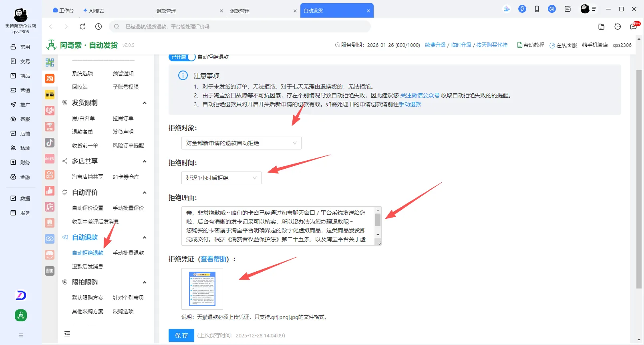The height and width of the screenshot is (345, 644).
Task: Click inside the 拒绝理由 text area
Action: tap(276, 226)
